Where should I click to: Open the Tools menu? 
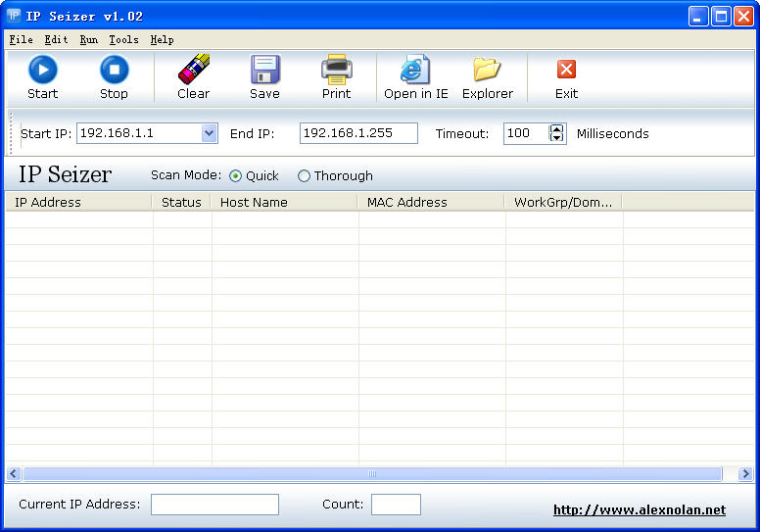point(123,39)
